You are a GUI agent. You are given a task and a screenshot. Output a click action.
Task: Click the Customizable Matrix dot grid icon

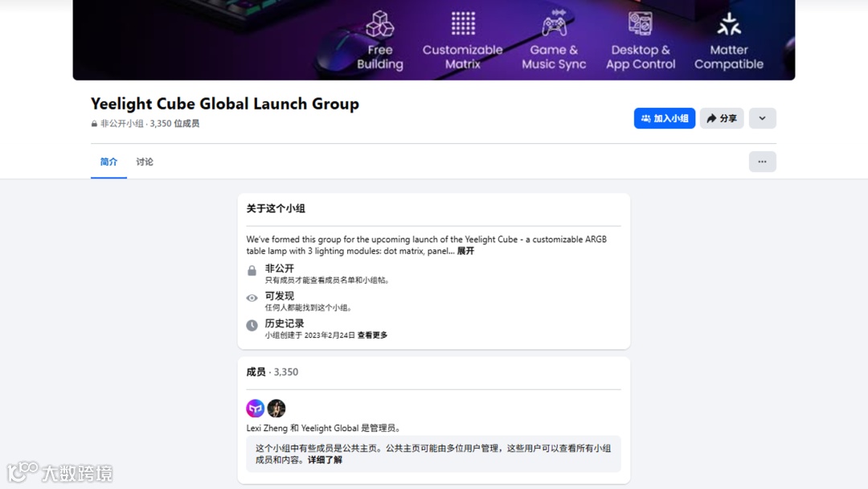point(463,23)
